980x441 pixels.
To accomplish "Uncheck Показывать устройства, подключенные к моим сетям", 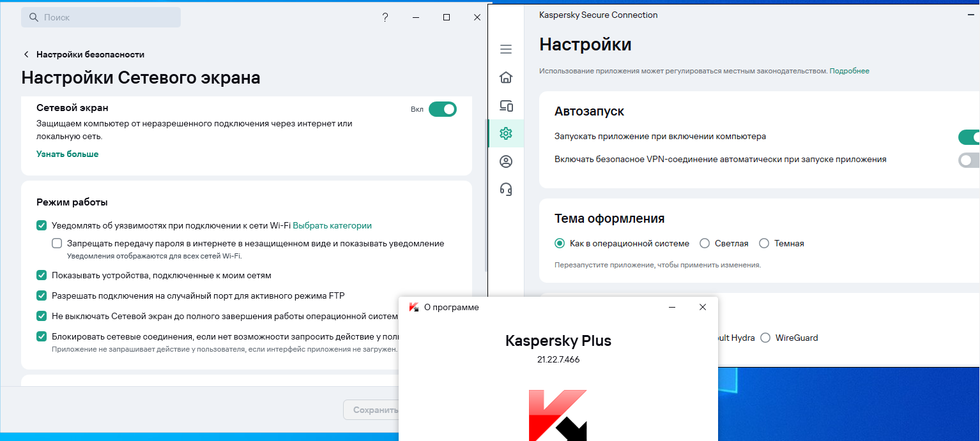I will click(42, 275).
